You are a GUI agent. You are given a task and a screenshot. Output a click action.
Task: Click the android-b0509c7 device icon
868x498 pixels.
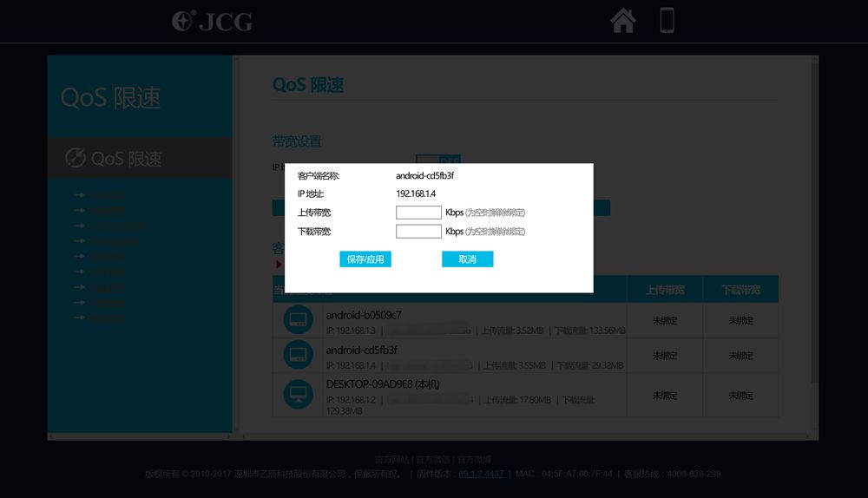pos(298,319)
